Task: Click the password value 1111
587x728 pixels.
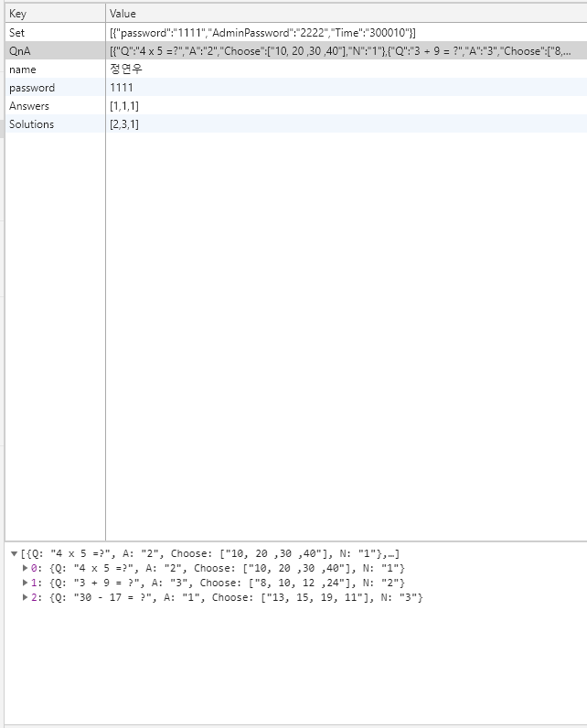Action: (x=121, y=88)
